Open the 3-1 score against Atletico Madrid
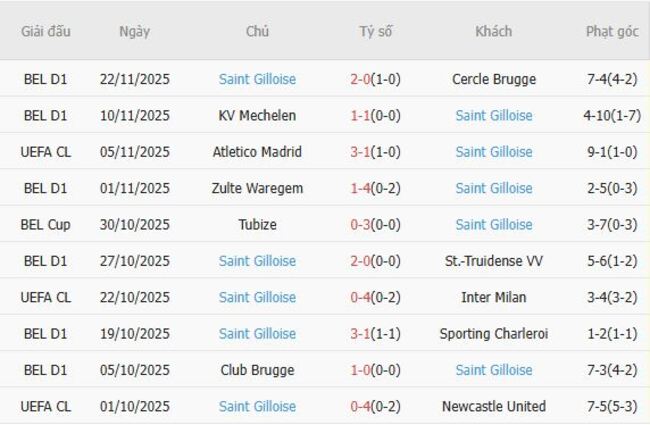 361,152
